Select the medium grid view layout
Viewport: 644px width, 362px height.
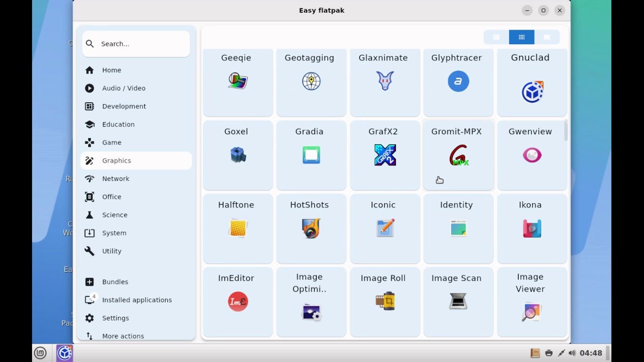(522, 37)
